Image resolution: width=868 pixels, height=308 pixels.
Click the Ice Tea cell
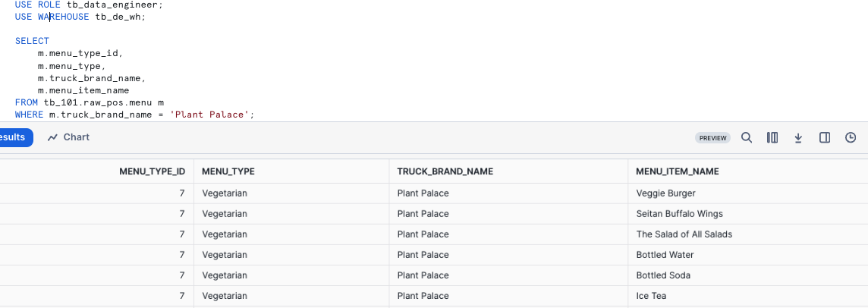click(x=651, y=296)
